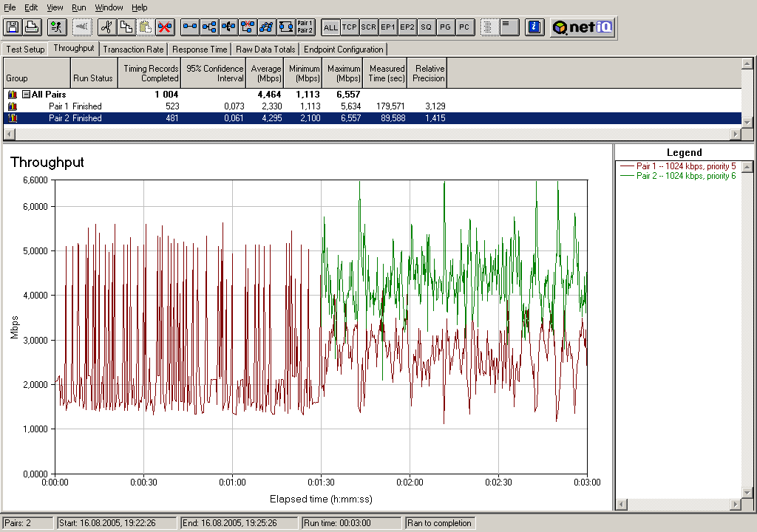Click the Save floppy disk icon
Screen dimensions: 757x532
(12, 27)
